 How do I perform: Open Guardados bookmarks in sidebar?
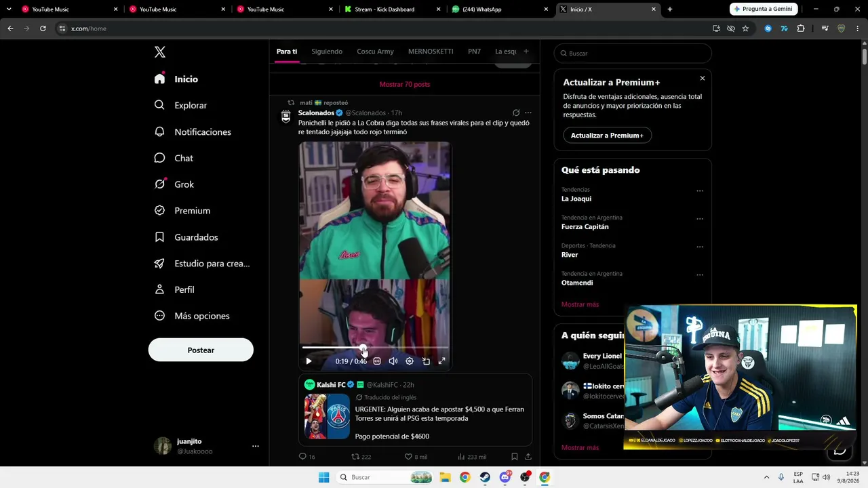click(x=186, y=237)
